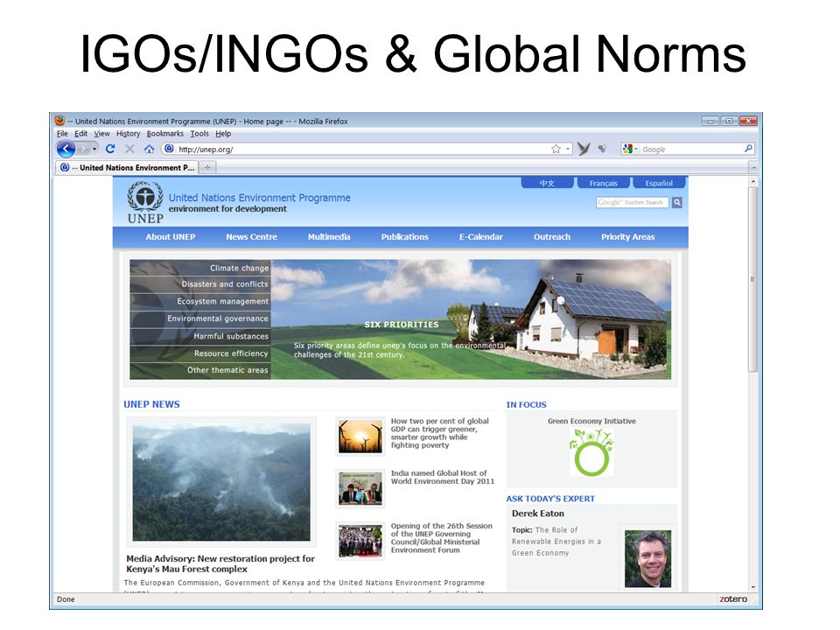Open Green Economy Initiative link
The image size is (840, 630).
[x=591, y=421]
